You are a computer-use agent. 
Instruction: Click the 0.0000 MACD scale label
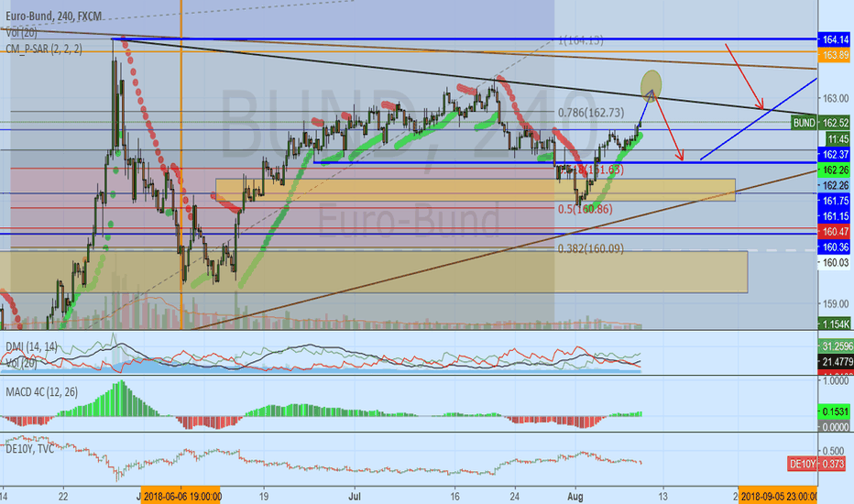click(835, 427)
